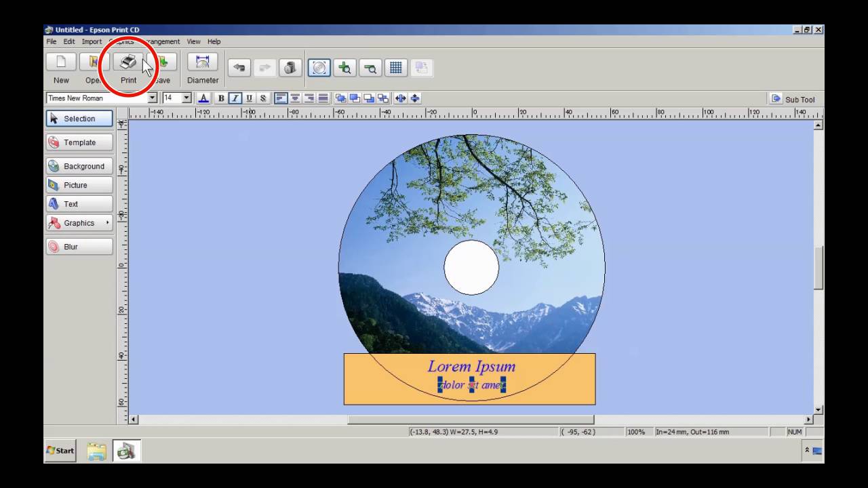Open the Import menu
This screenshot has width=868, height=488.
pyautogui.click(x=92, y=41)
